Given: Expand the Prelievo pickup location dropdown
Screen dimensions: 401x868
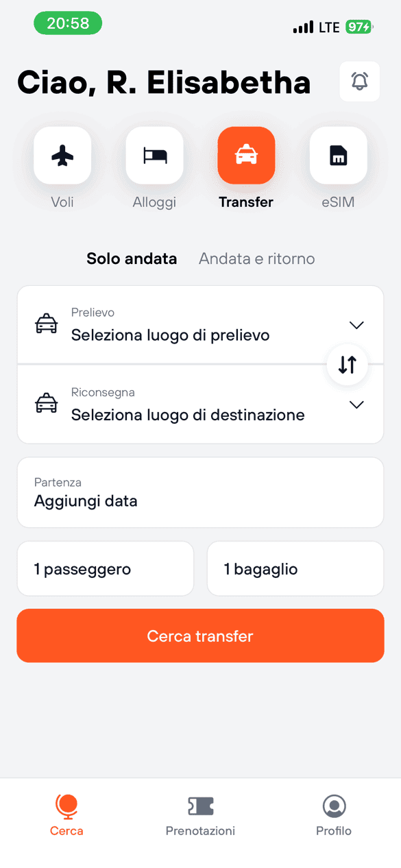Looking at the screenshot, I should (356, 325).
